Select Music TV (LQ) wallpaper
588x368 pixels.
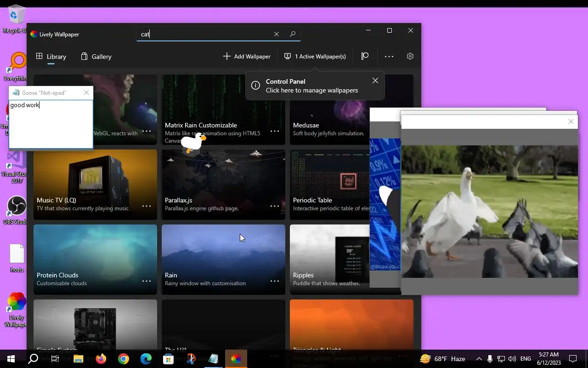[x=95, y=184]
